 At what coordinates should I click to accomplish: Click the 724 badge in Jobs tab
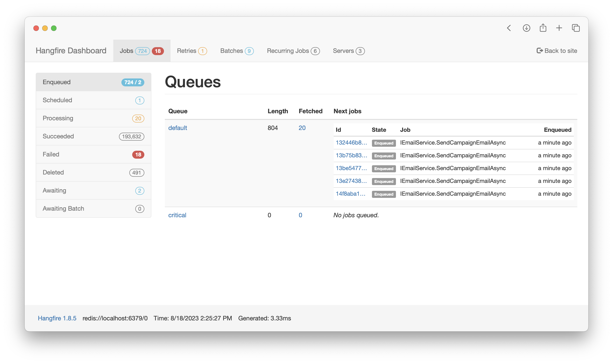(142, 51)
